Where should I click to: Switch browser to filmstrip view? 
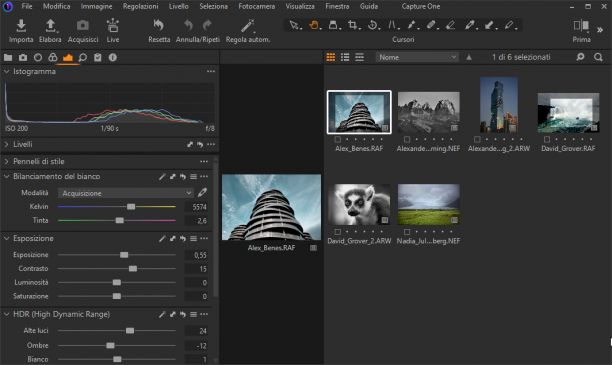359,57
